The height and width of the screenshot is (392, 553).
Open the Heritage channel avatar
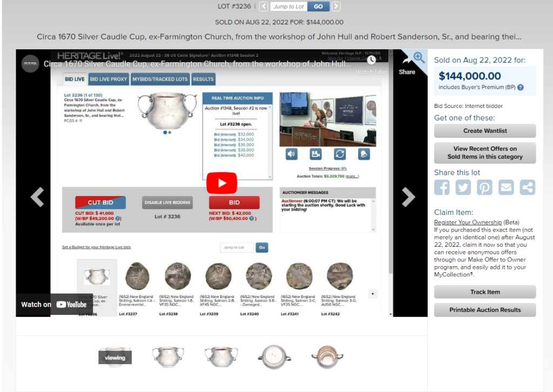tap(30, 64)
